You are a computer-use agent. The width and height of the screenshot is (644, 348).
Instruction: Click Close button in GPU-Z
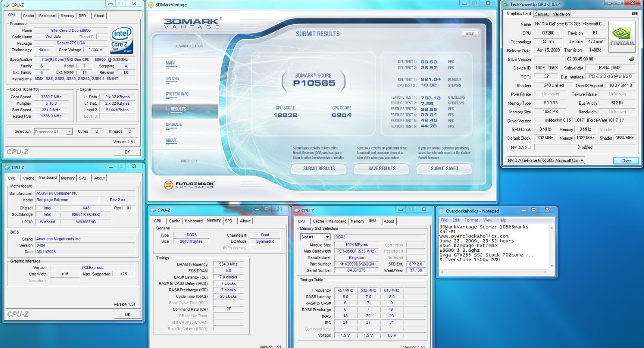626,161
